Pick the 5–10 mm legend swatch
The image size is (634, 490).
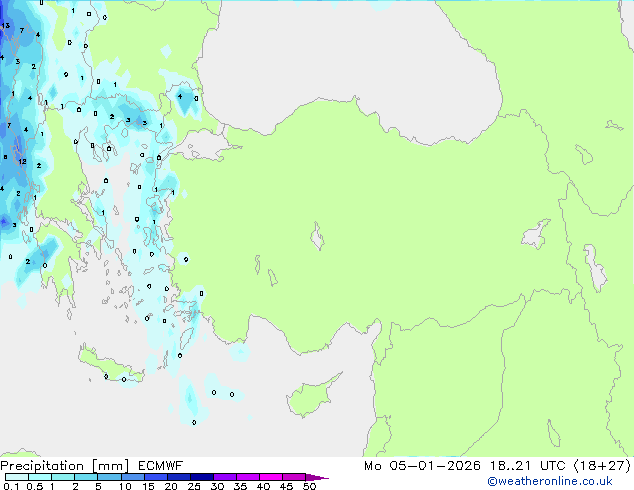[x=109, y=477]
